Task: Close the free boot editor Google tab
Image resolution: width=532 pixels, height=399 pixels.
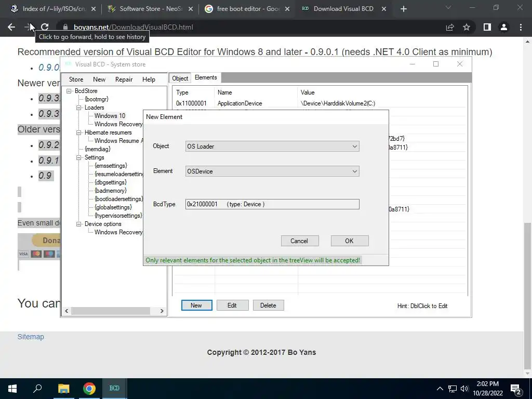Action: tap(287, 9)
